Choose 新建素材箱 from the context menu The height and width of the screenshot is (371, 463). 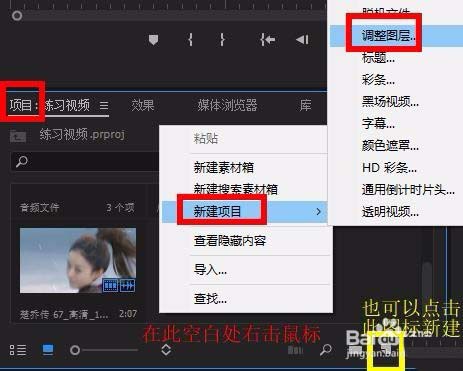pos(224,167)
